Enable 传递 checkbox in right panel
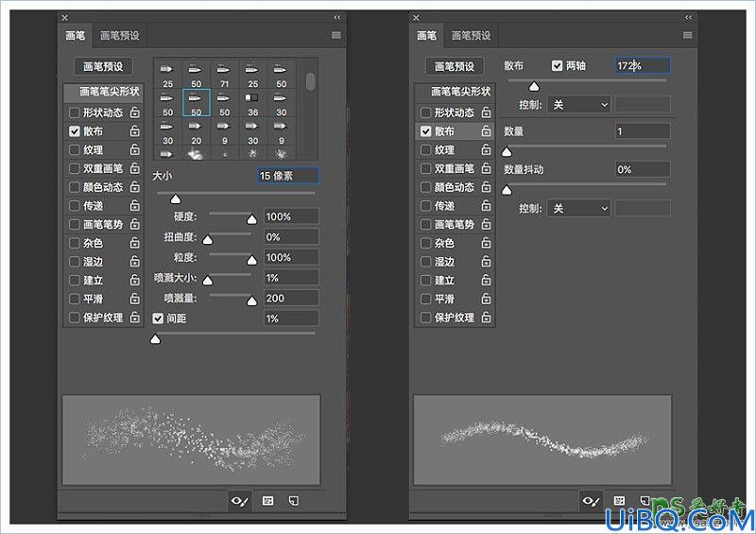756x534 pixels. point(426,205)
